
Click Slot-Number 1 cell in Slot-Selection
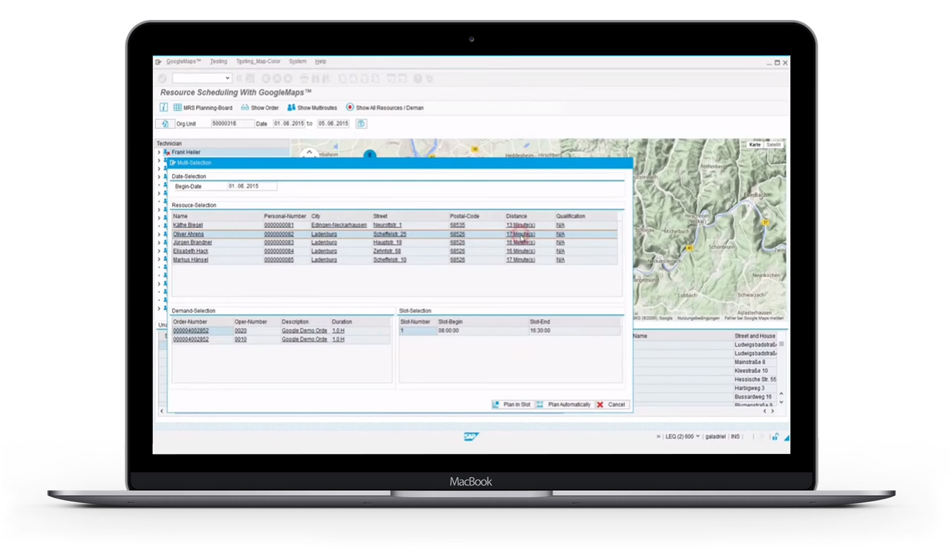point(418,331)
